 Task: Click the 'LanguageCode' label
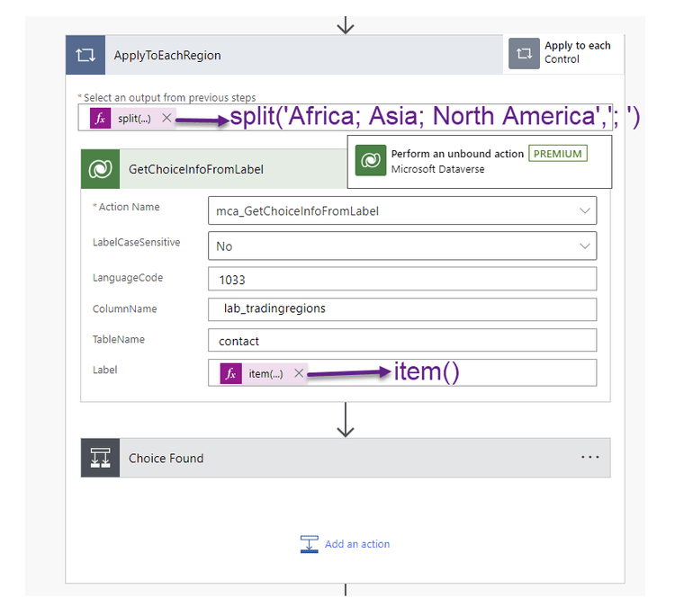[x=128, y=278]
